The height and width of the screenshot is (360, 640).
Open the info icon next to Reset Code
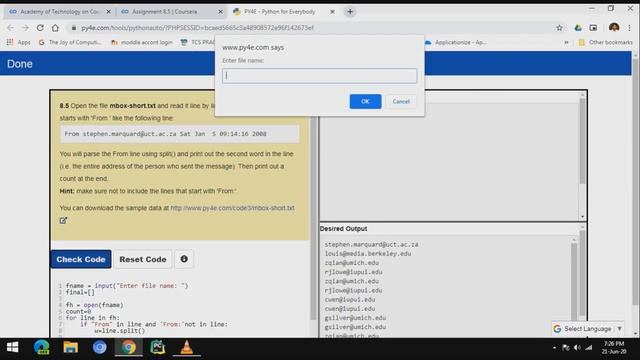pos(184,259)
